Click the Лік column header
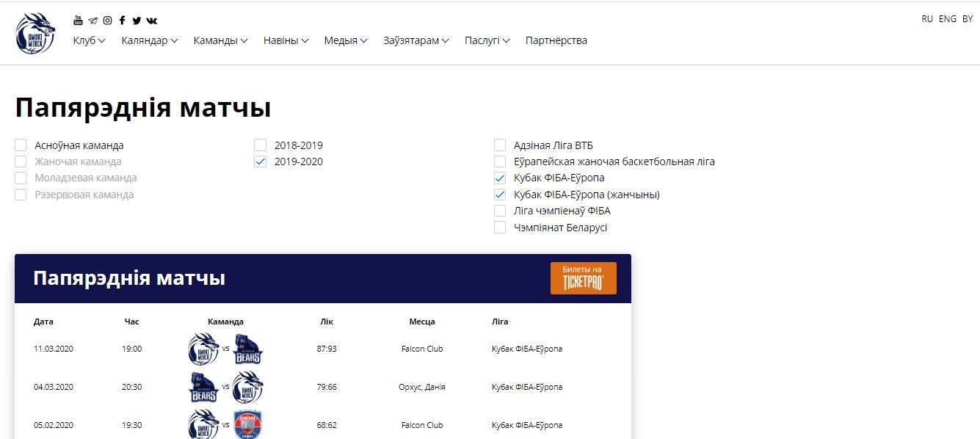The height and width of the screenshot is (439, 980). click(327, 322)
